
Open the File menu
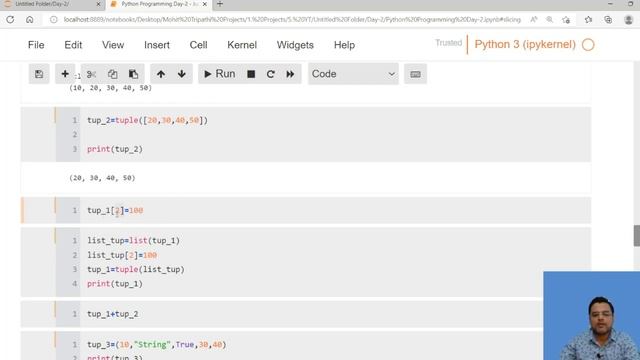pos(36,45)
